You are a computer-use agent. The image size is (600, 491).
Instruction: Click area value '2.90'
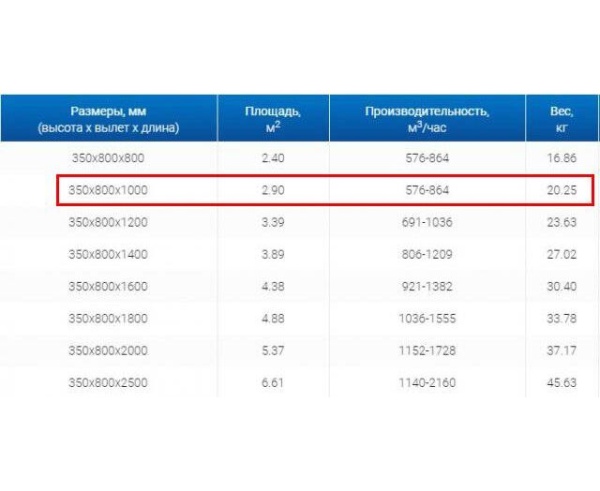click(x=273, y=190)
